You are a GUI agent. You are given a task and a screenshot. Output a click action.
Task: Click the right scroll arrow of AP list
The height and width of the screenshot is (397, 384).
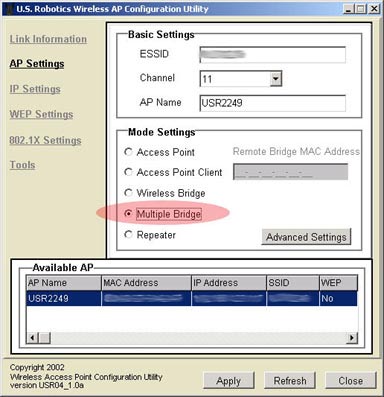352,338
